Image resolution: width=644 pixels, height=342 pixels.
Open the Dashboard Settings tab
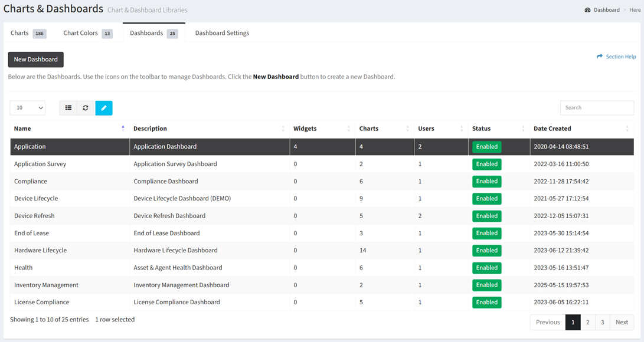coord(222,33)
